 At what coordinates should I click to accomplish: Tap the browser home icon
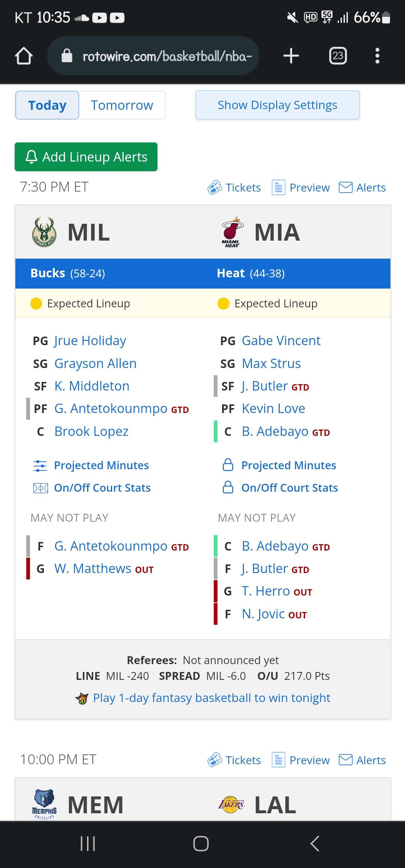coord(24,56)
